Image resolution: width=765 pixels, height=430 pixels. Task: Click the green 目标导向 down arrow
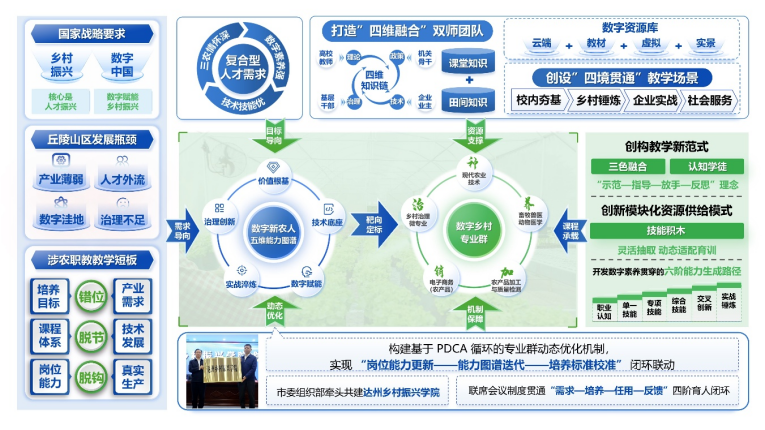click(x=272, y=131)
